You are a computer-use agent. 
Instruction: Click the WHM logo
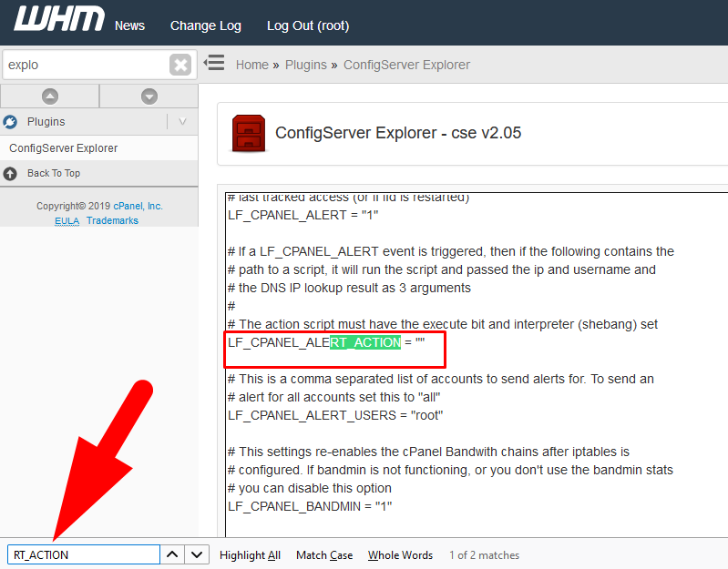coord(58,22)
